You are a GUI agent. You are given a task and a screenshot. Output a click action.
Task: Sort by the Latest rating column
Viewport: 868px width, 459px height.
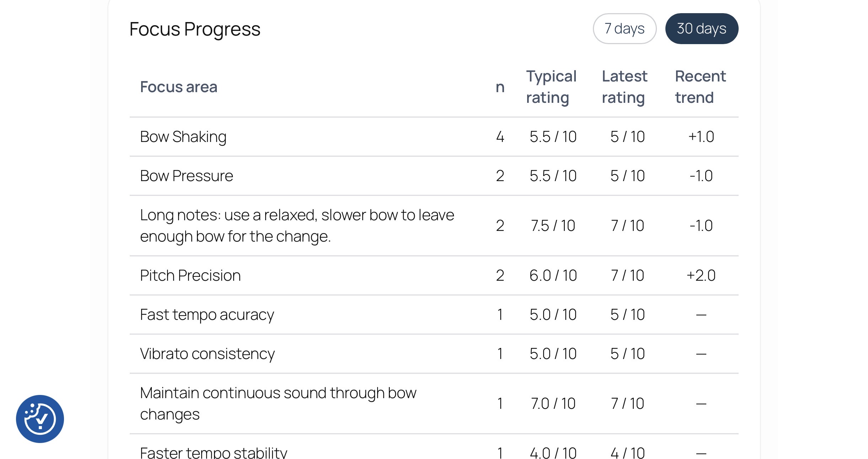point(625,86)
